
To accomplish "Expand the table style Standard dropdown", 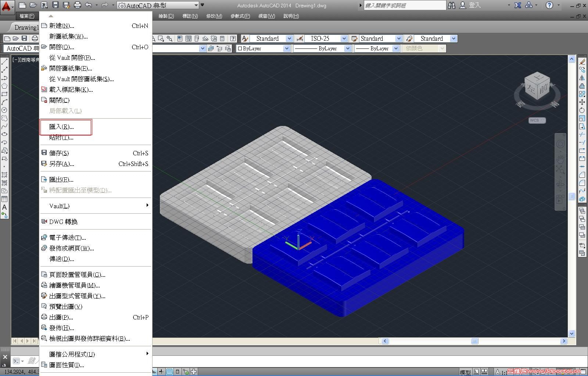I will [x=399, y=39].
